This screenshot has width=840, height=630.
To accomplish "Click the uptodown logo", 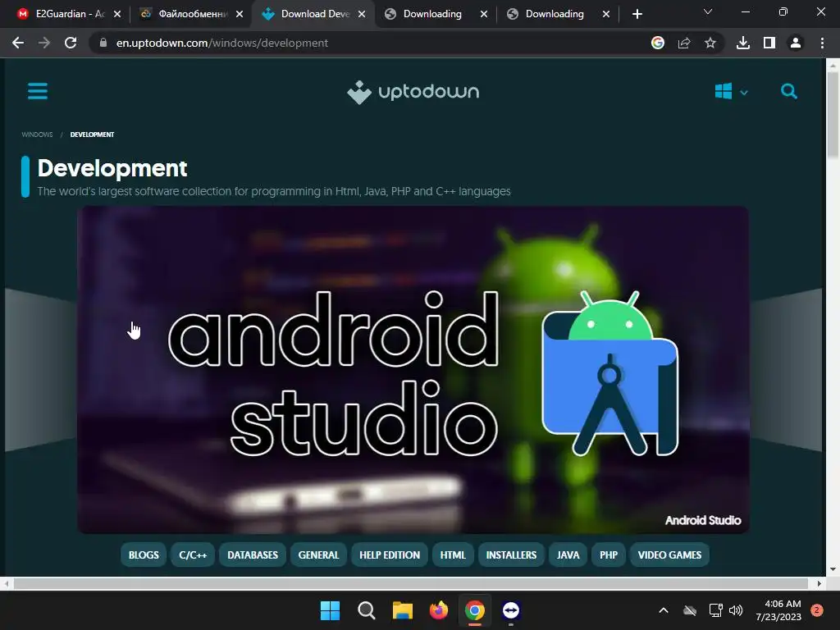I will click(x=413, y=92).
